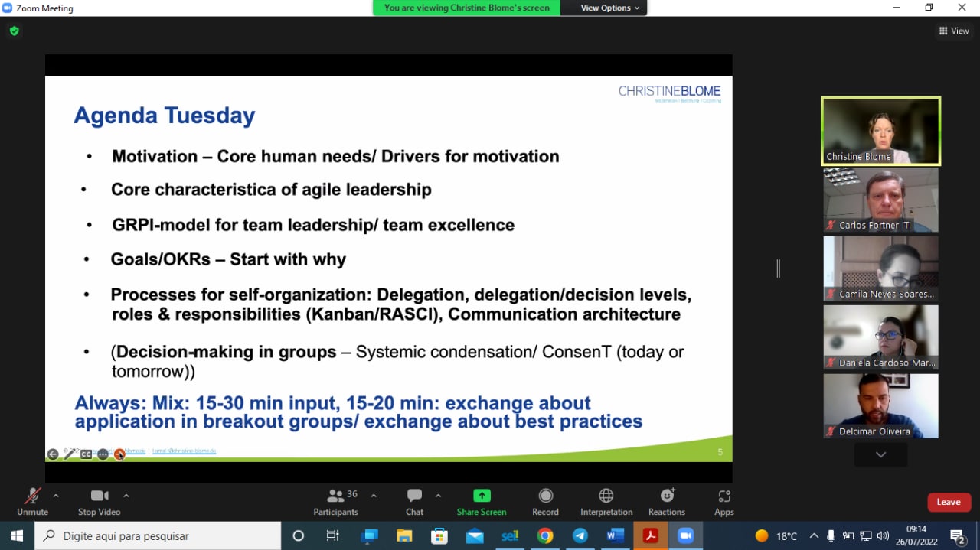Click the red Leave button

pyautogui.click(x=949, y=502)
